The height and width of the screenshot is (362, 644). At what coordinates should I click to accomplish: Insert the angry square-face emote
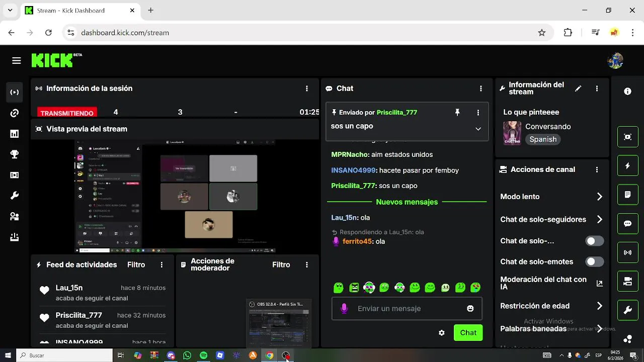[x=354, y=288]
